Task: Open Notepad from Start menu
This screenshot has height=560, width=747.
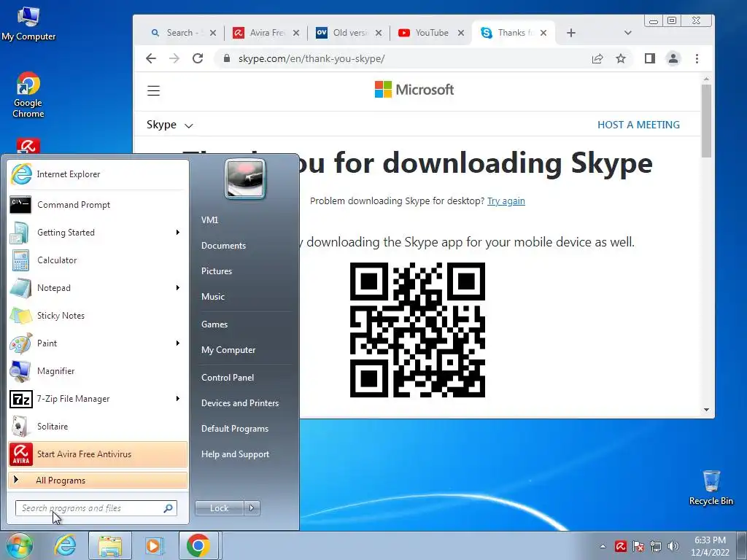Action: [98, 287]
